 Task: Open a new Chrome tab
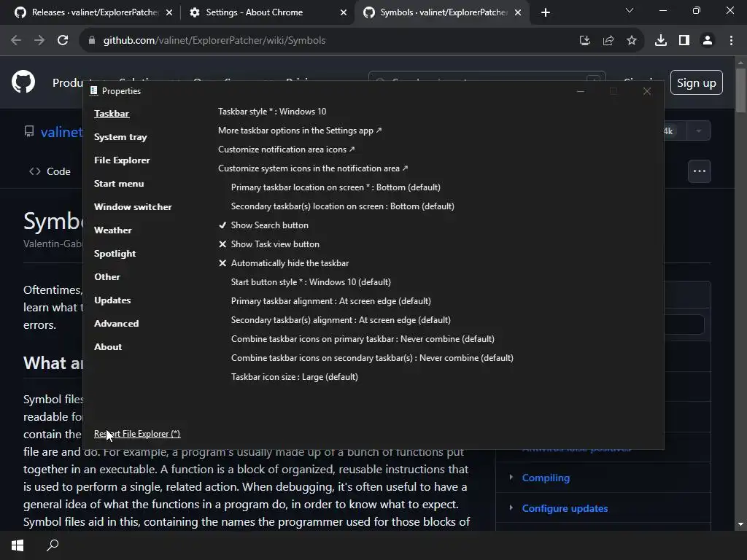point(546,12)
